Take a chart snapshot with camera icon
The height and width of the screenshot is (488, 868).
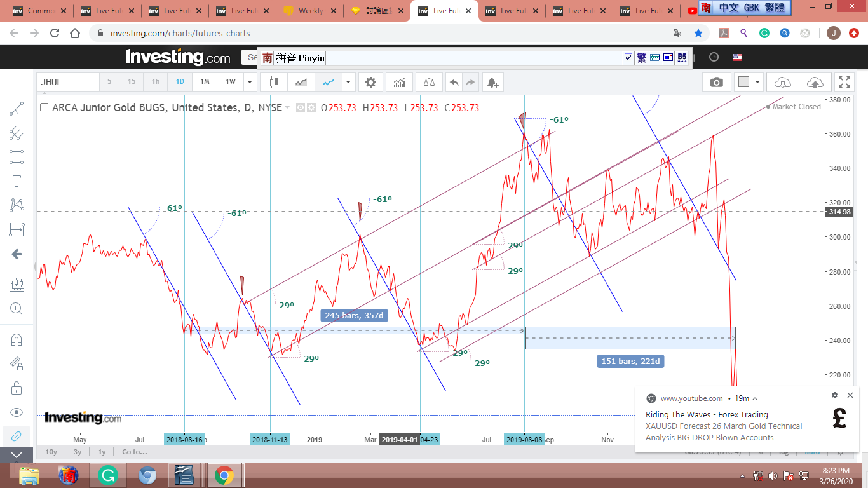pos(716,82)
